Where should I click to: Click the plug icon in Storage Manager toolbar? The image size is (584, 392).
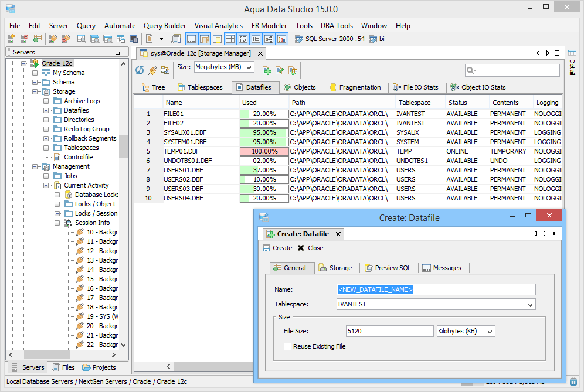tap(152, 70)
